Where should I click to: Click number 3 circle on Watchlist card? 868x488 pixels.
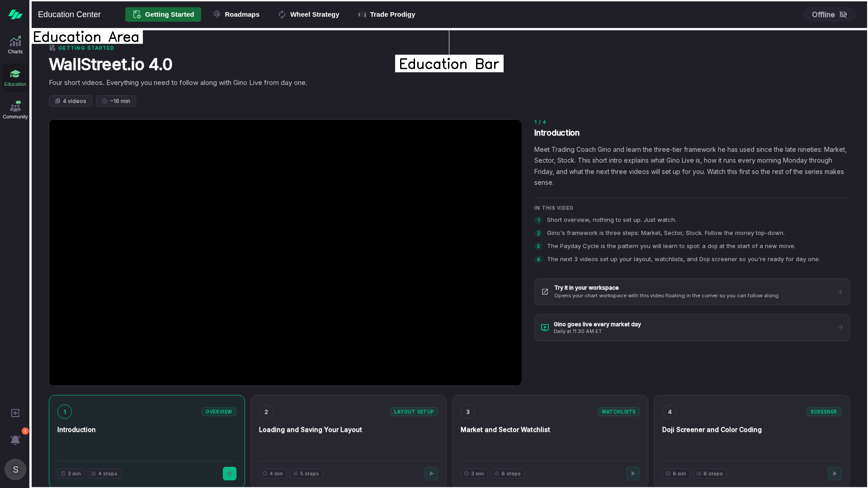(468, 412)
